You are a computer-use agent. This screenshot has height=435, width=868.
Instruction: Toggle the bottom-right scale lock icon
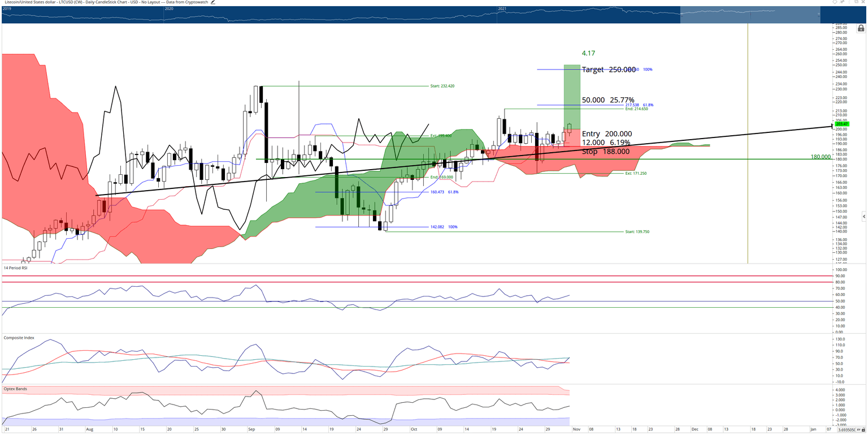coord(863,430)
